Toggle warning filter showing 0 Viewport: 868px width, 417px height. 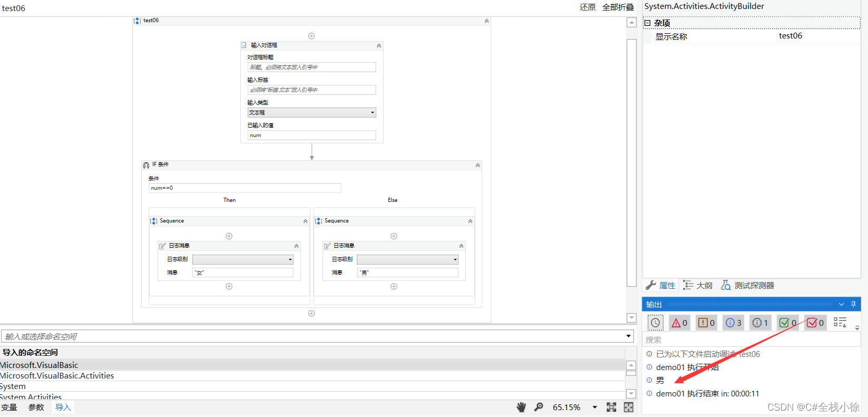pyautogui.click(x=707, y=323)
